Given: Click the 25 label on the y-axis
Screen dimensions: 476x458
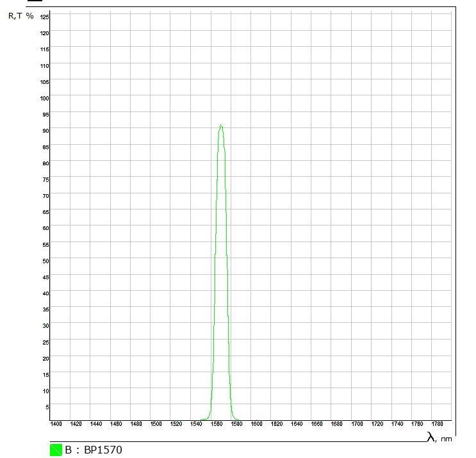Looking at the screenshot, I should coord(45,342).
